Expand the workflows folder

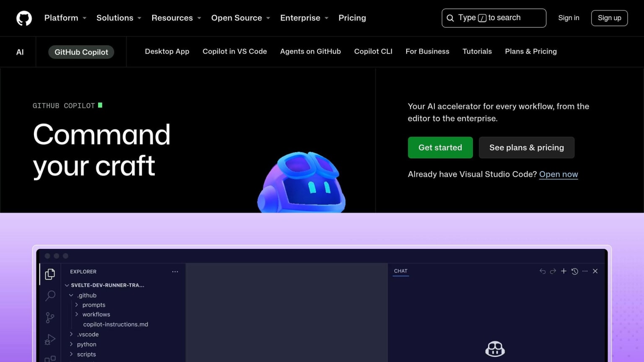pos(92,315)
